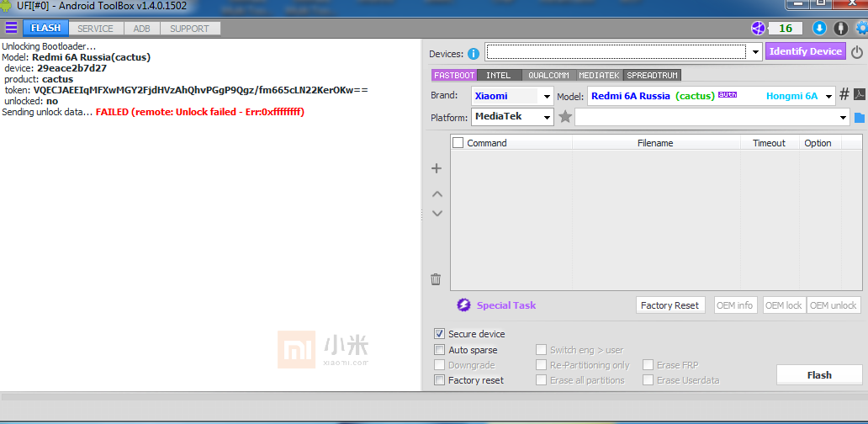Image resolution: width=868 pixels, height=424 pixels.
Task: Open the Devices dropdown list
Action: 756,52
